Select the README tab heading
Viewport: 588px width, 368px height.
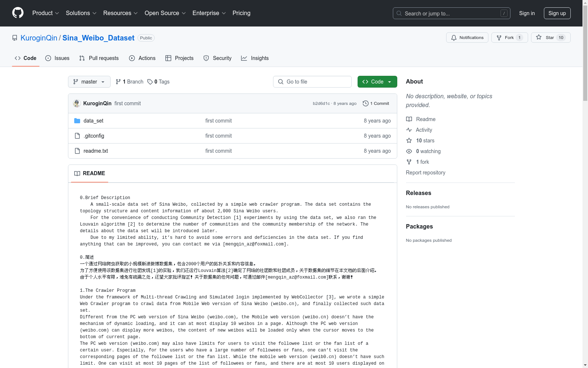pos(90,173)
